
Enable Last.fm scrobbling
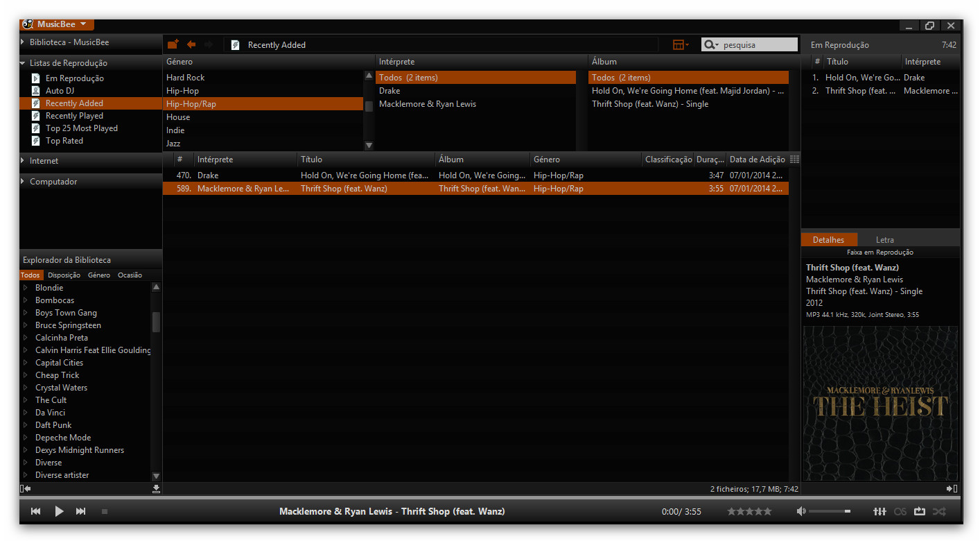pos(900,511)
